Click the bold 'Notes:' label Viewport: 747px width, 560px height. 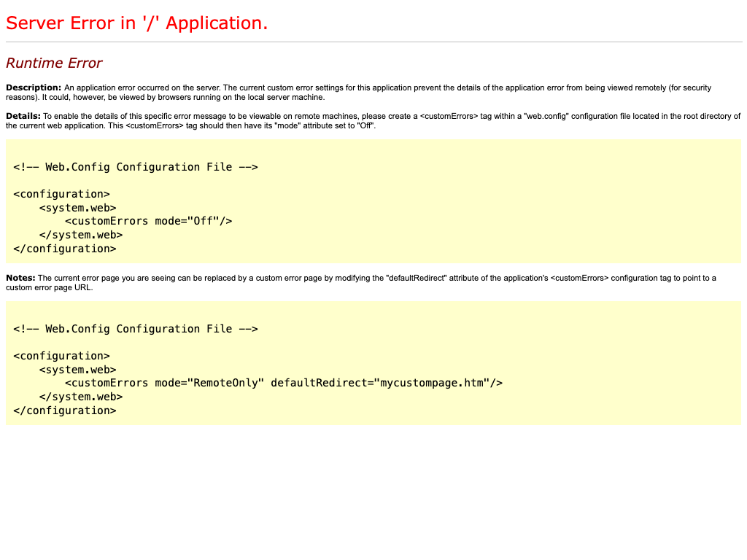click(20, 278)
